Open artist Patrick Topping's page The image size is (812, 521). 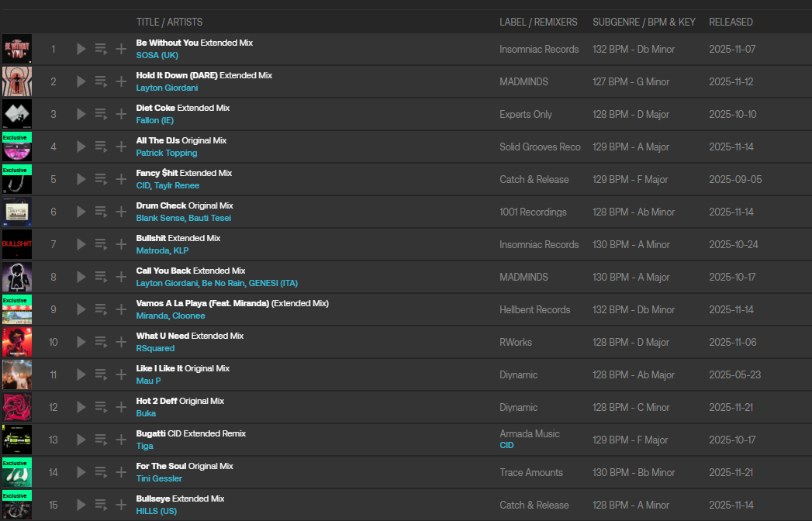(166, 153)
